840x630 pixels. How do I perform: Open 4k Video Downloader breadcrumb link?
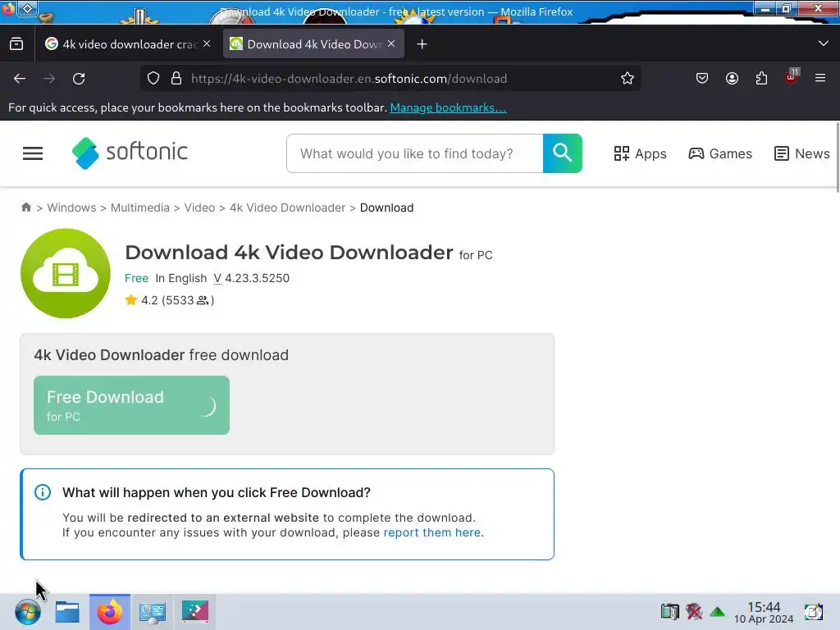tap(287, 208)
